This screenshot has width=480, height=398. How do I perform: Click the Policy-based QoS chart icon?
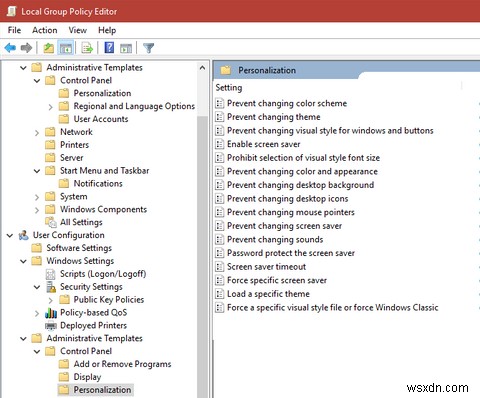[51, 313]
